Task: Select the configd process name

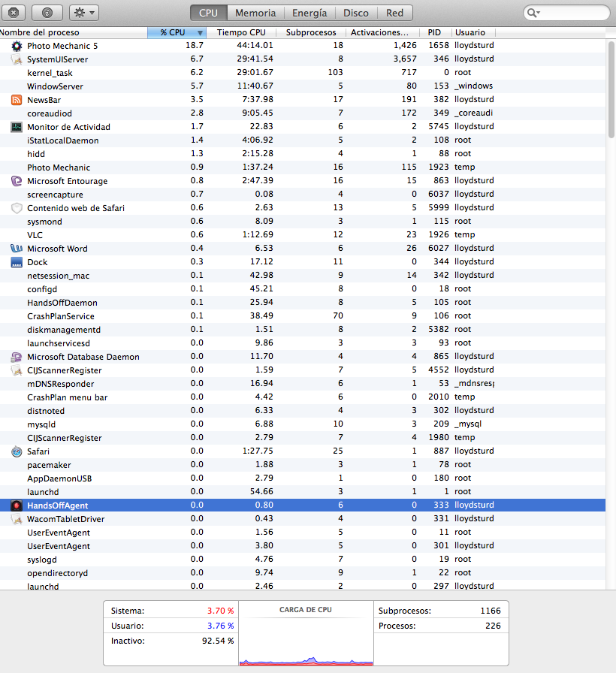Action: point(42,289)
